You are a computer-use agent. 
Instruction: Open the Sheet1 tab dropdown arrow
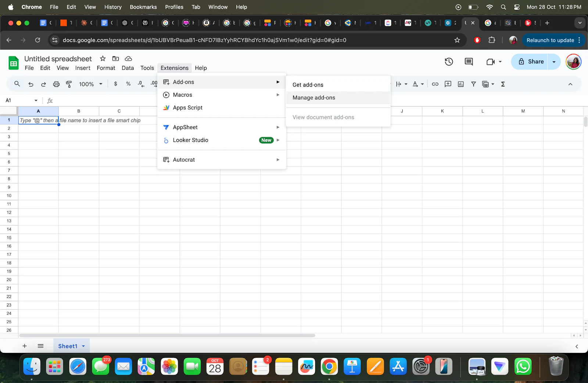(83, 346)
